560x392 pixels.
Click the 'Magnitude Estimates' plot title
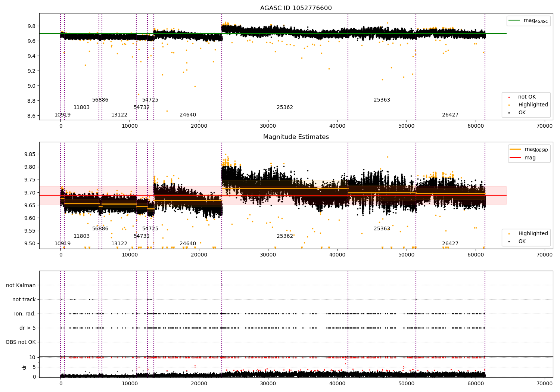(296, 137)
